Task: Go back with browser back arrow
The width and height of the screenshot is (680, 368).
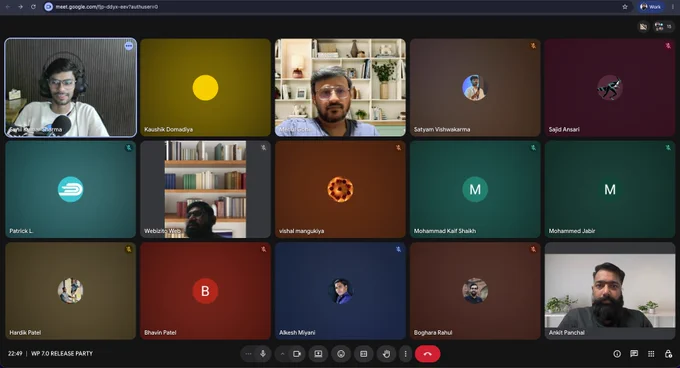Action: [7, 7]
